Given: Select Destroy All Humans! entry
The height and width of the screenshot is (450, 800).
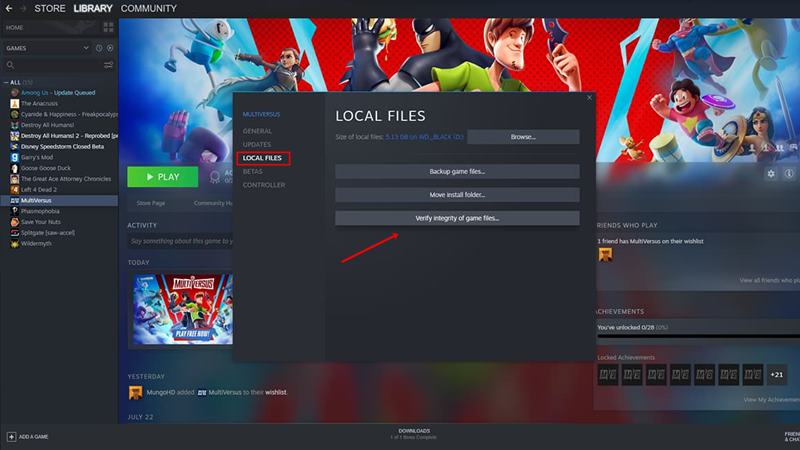Looking at the screenshot, I should pos(42,125).
